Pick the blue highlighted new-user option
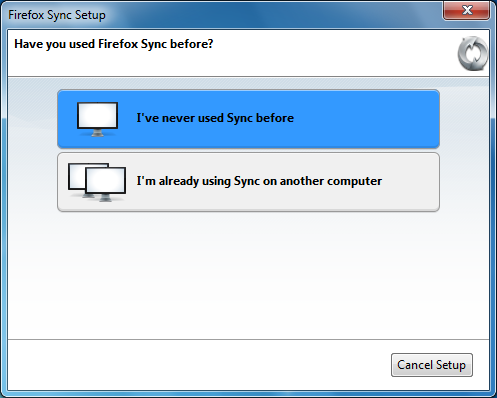The image size is (497, 398). tap(248, 119)
